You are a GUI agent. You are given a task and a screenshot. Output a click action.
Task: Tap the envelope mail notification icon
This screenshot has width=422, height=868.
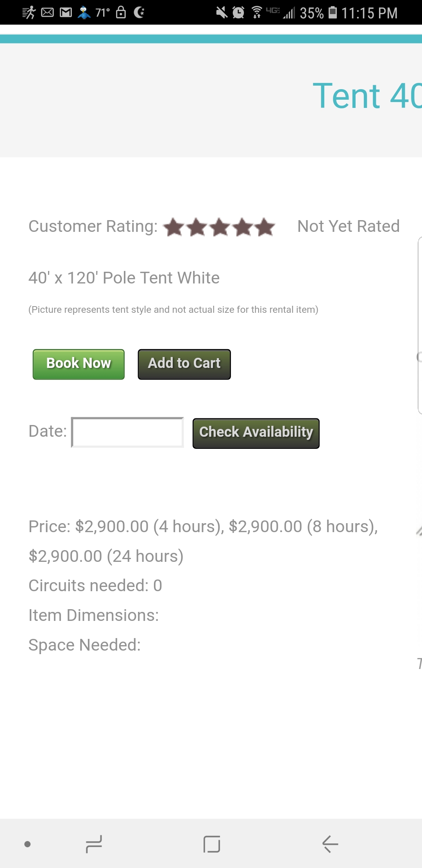coord(47,13)
